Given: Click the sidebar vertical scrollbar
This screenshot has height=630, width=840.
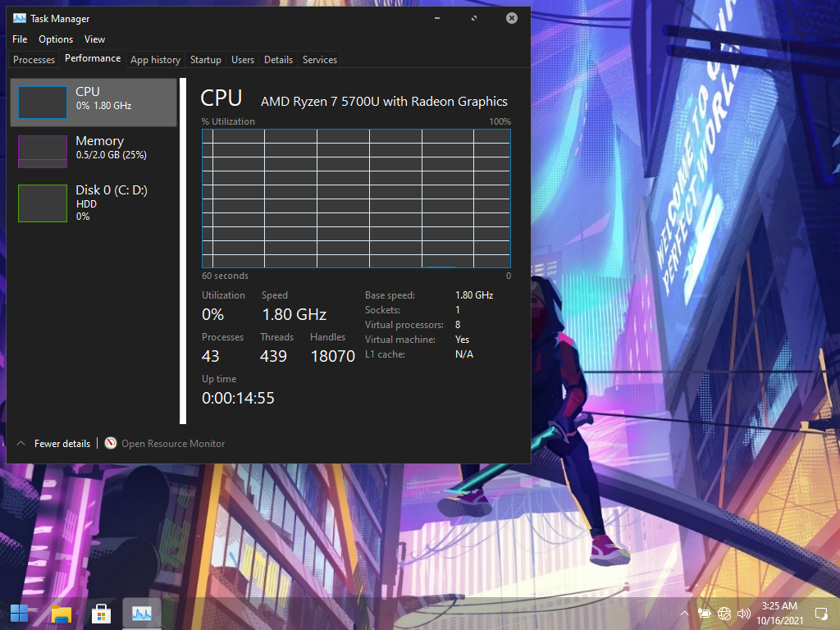Looking at the screenshot, I should (183, 251).
